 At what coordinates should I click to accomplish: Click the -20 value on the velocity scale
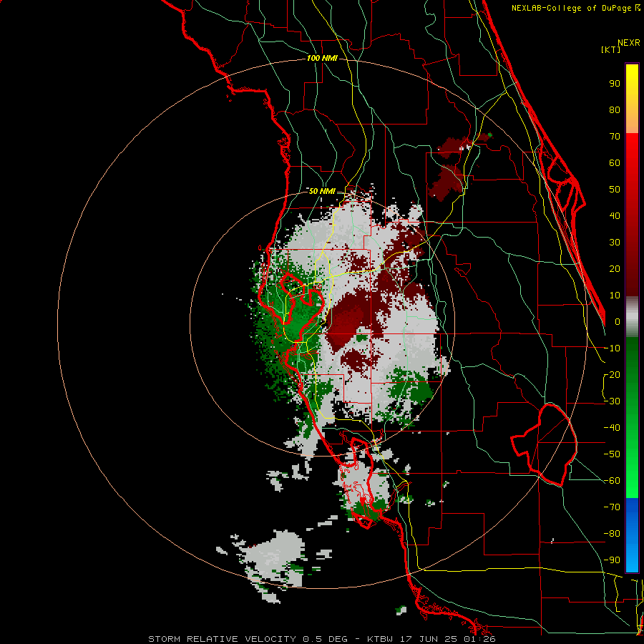click(x=612, y=375)
